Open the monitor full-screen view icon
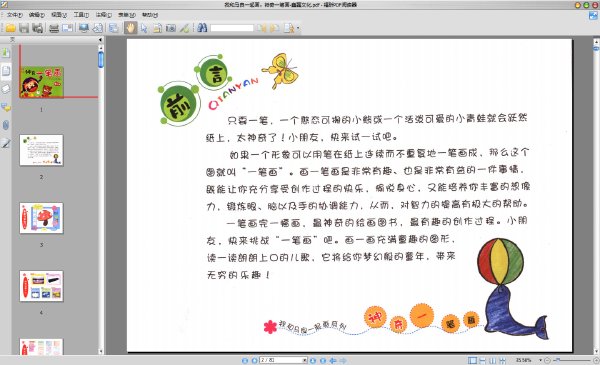600x365 pixels. coord(83,28)
